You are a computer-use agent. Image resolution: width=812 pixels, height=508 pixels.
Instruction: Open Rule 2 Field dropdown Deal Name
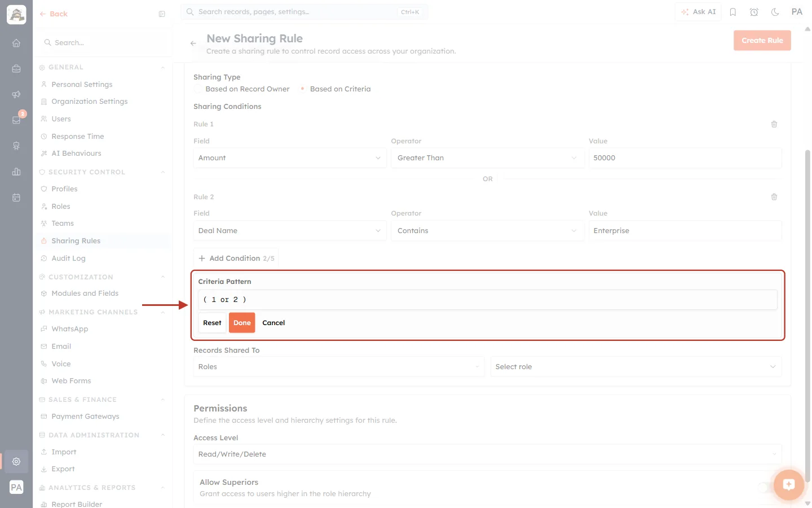pos(290,231)
